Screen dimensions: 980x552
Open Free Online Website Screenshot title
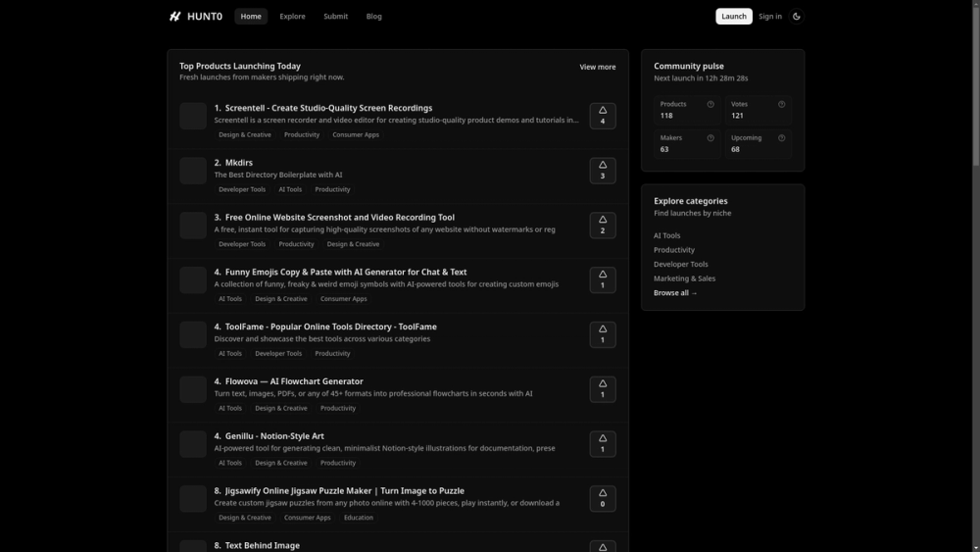pyautogui.click(x=339, y=218)
